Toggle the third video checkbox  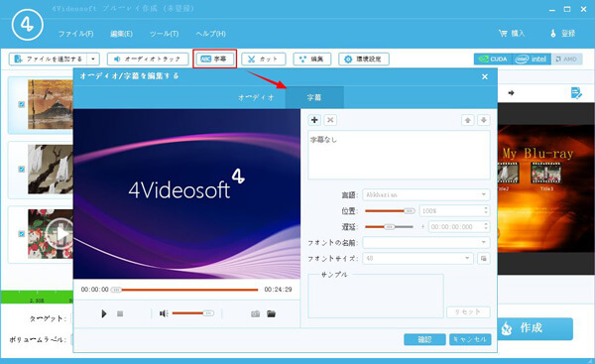pos(22,234)
